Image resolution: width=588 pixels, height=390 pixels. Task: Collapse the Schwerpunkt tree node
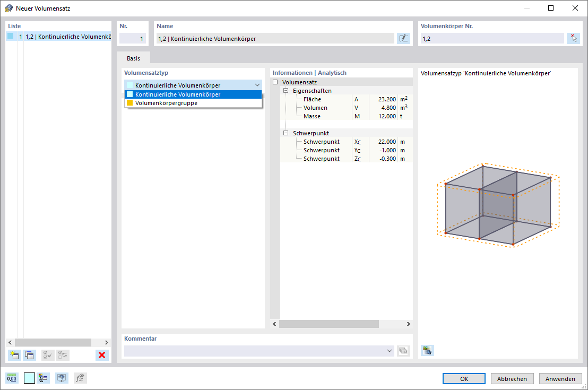[286, 133]
